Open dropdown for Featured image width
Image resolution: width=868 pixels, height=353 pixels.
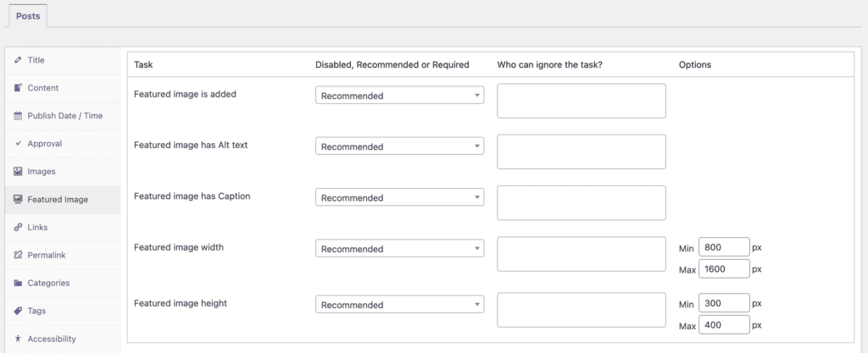pos(400,249)
